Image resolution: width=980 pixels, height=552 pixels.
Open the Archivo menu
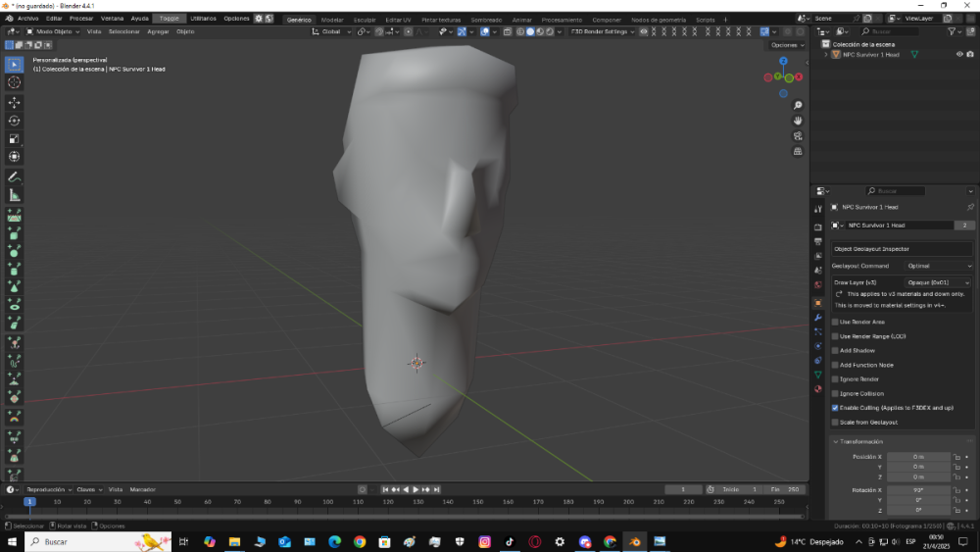click(x=27, y=19)
